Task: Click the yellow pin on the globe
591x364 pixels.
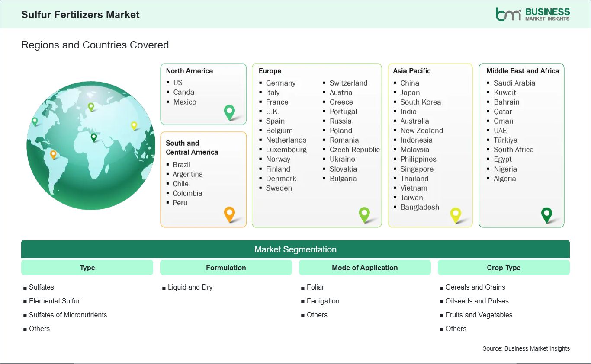Action: pyautogui.click(x=134, y=125)
